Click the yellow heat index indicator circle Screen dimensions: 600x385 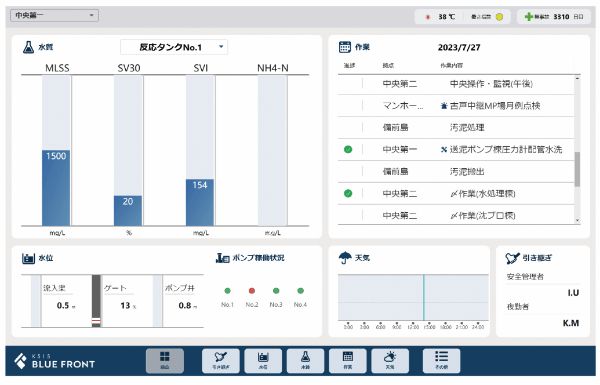click(x=499, y=17)
